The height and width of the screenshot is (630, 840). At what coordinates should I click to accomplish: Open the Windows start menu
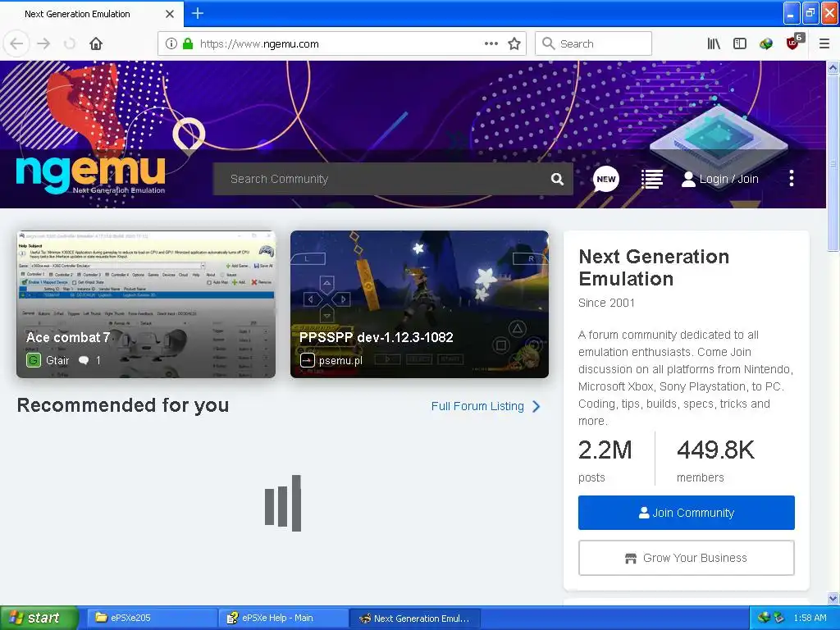pos(39,618)
